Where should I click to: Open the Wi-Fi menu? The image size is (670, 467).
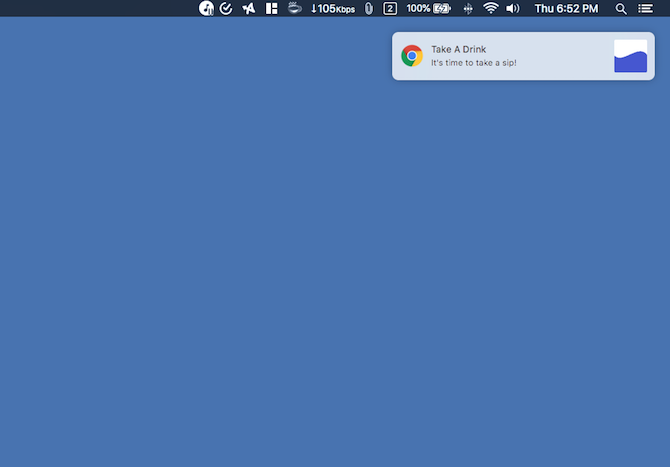click(491, 8)
